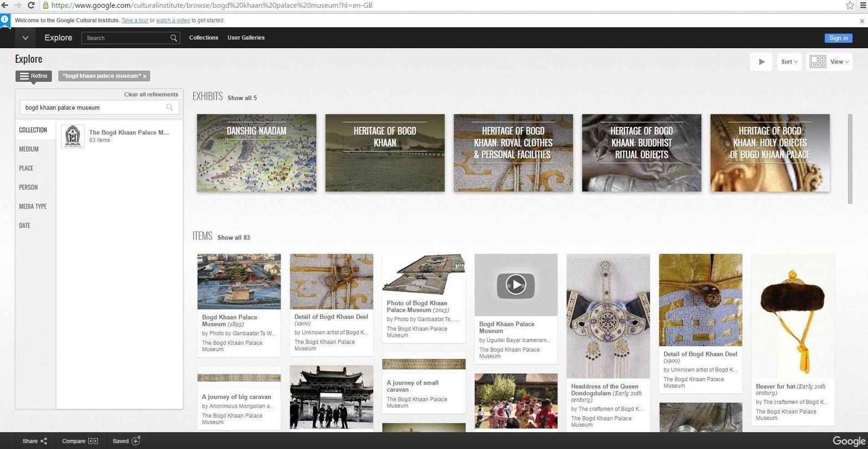Reload the page in the browser
The height and width of the screenshot is (449, 868).
(x=31, y=5)
